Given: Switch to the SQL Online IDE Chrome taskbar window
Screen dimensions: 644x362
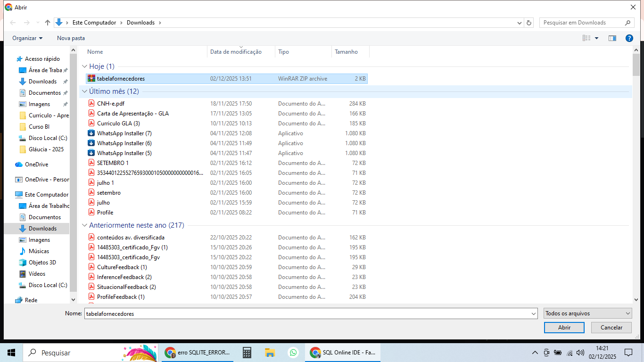Looking at the screenshot, I should click(343, 353).
